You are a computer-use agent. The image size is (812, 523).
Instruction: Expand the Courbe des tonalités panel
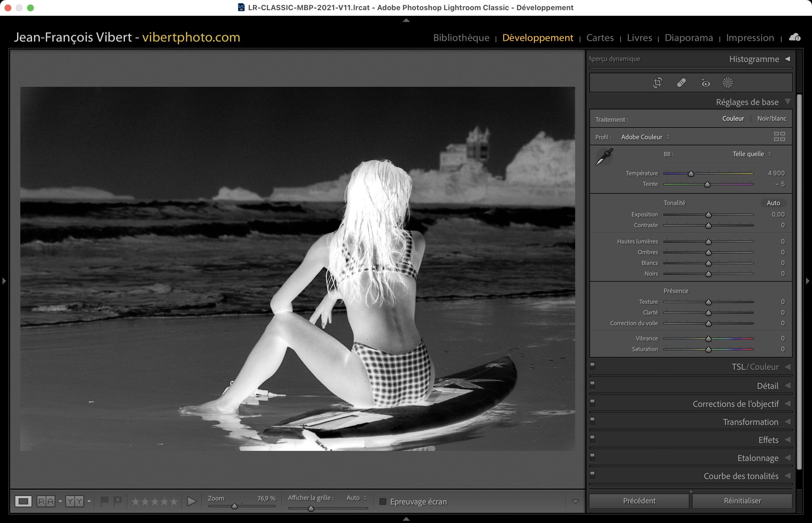click(741, 476)
